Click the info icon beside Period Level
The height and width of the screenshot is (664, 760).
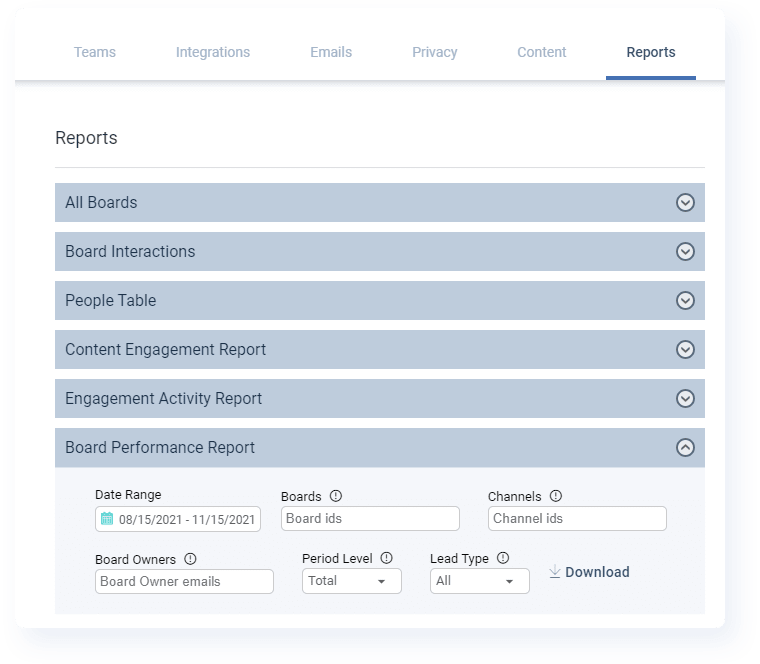click(x=387, y=559)
